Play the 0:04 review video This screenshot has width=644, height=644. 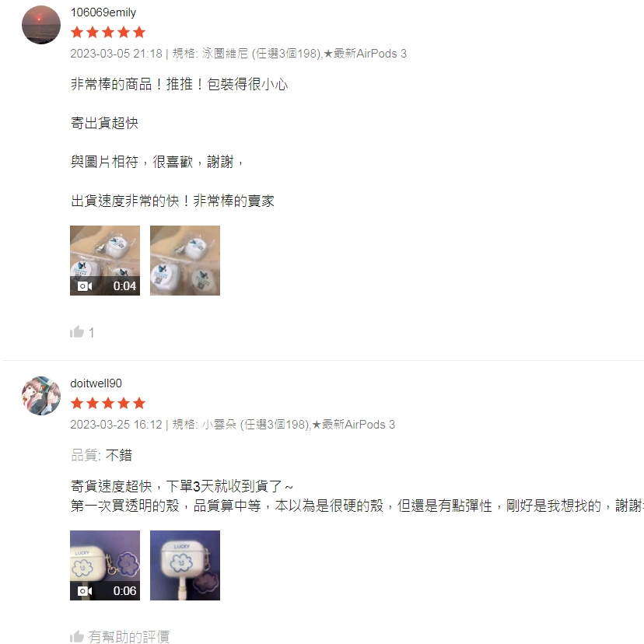[105, 261]
